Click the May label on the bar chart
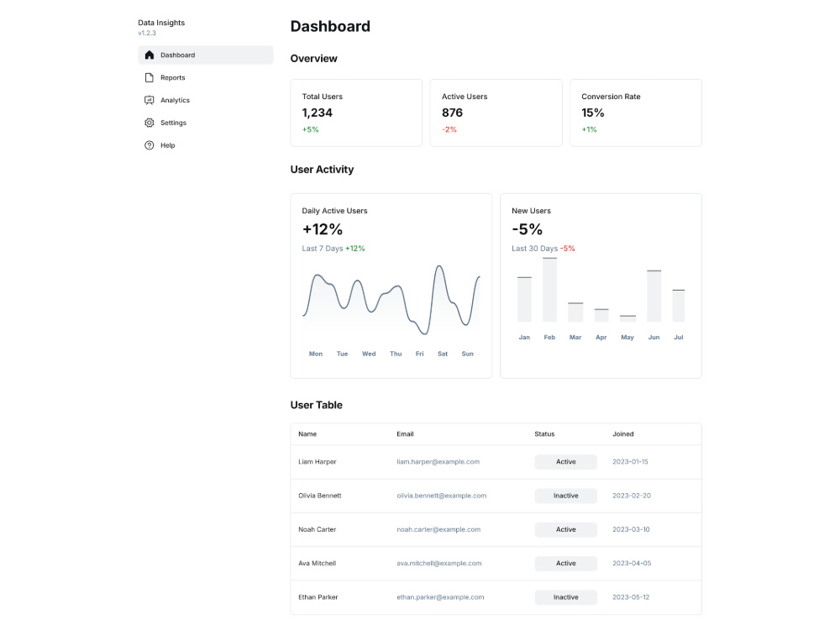 click(x=627, y=338)
